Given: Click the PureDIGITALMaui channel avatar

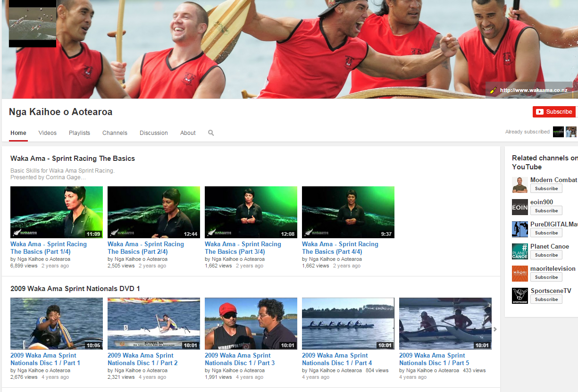Looking at the screenshot, I should tap(520, 229).
